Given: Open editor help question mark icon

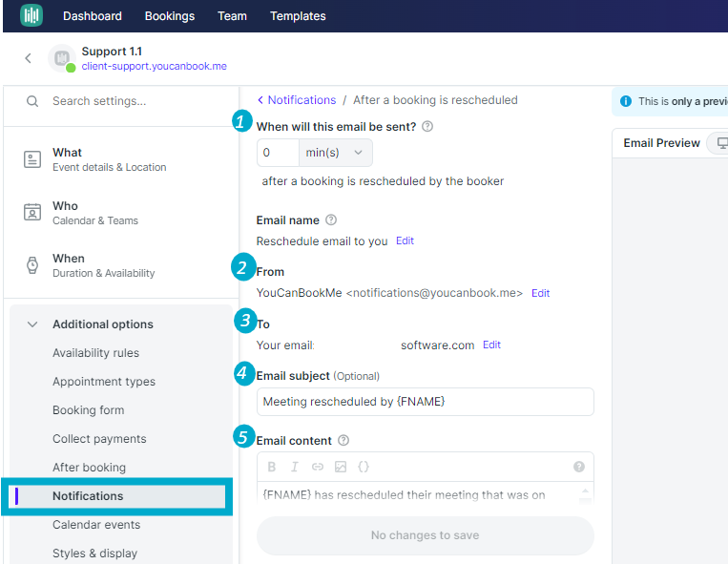Looking at the screenshot, I should click(x=578, y=467).
